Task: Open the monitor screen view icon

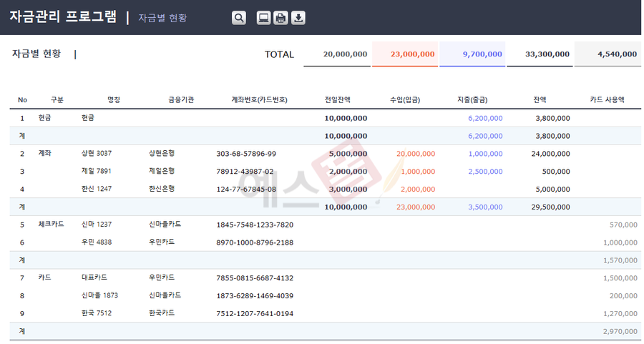Action: click(x=263, y=18)
